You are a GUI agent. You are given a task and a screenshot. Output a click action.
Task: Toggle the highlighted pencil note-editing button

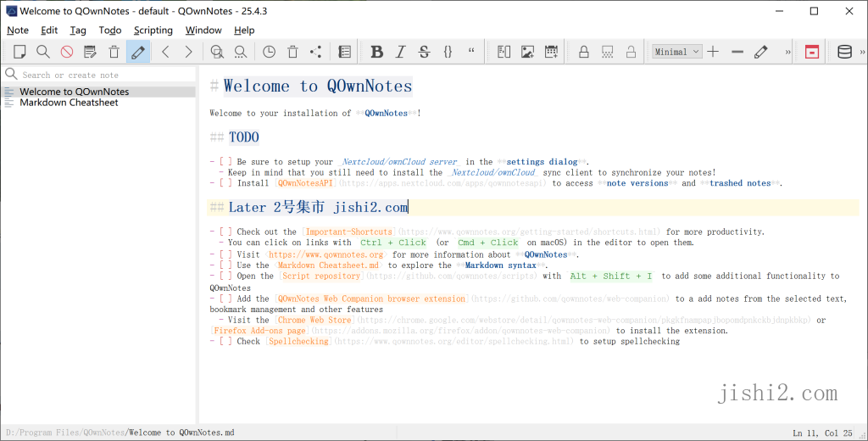138,52
